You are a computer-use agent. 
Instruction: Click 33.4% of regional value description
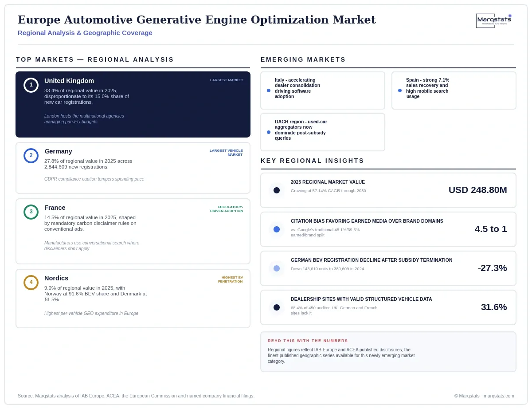click(x=87, y=96)
